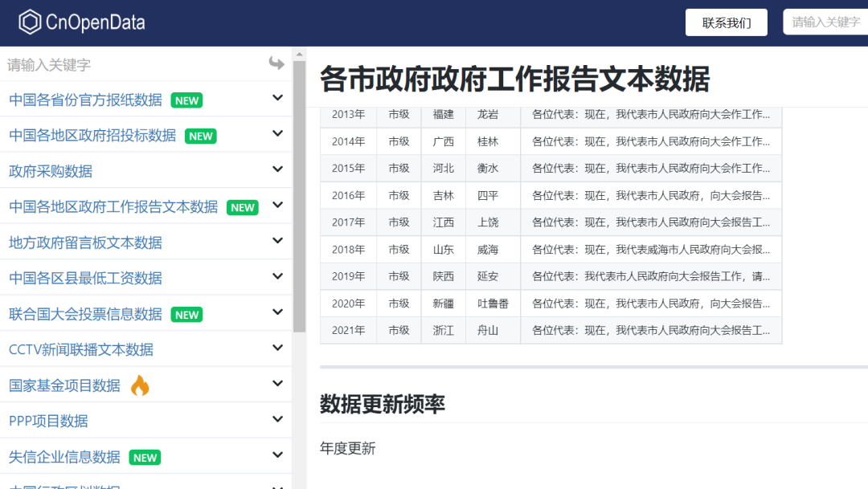868x489 pixels.
Task: Click the NEW badge next to 失信企业信息数据
Action: (145, 458)
